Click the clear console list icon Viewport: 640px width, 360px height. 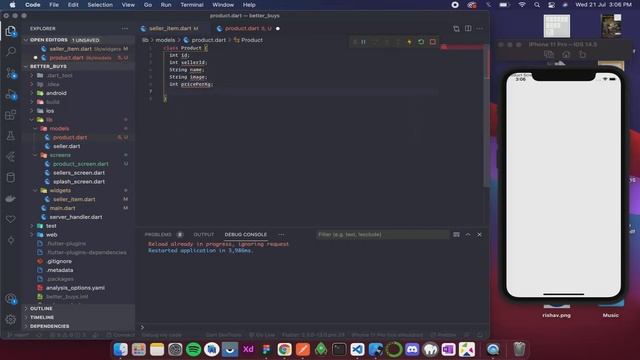coord(456,235)
